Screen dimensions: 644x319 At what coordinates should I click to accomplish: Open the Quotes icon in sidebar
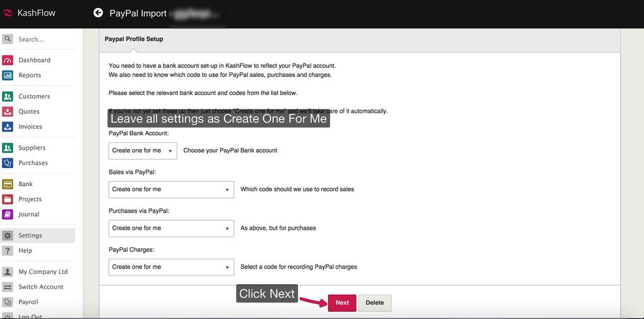8,111
